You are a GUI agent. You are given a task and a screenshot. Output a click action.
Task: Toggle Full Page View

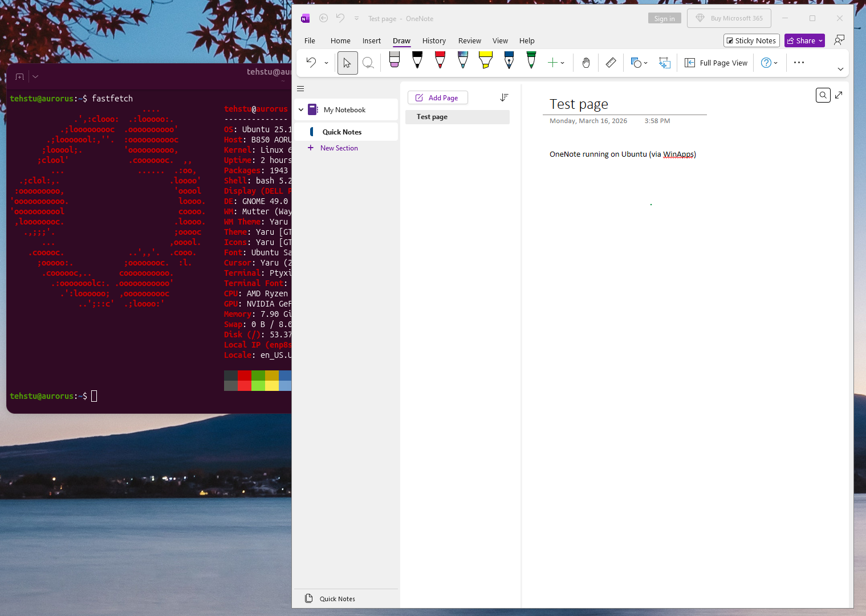[x=716, y=63]
